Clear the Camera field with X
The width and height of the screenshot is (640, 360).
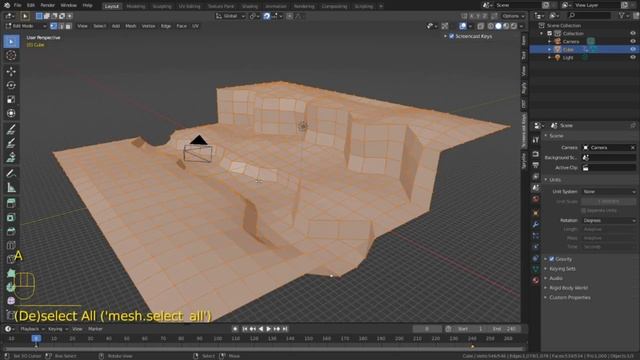[x=633, y=148]
